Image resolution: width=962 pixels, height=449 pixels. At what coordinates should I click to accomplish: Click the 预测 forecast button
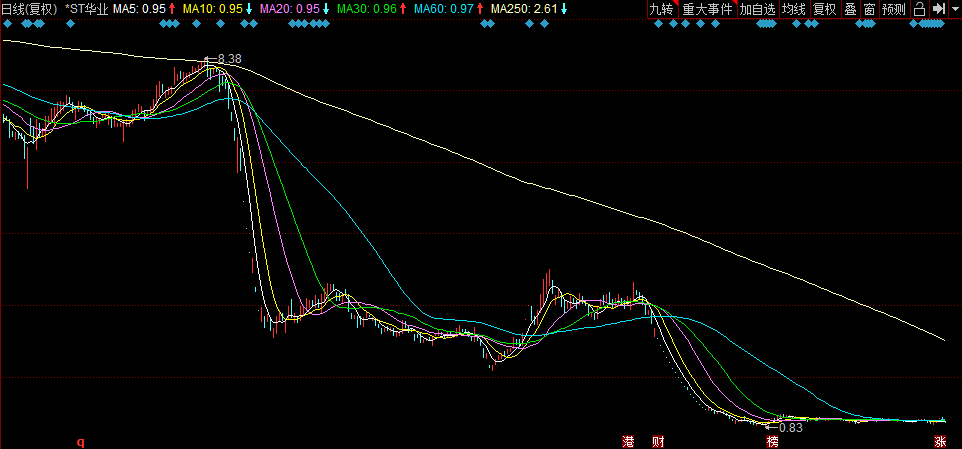(893, 9)
